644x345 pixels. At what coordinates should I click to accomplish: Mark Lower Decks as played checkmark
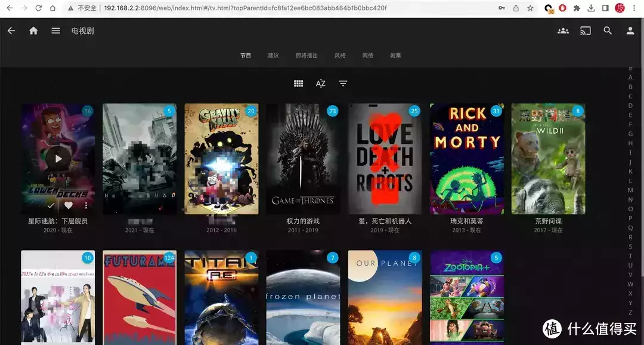[x=51, y=205]
